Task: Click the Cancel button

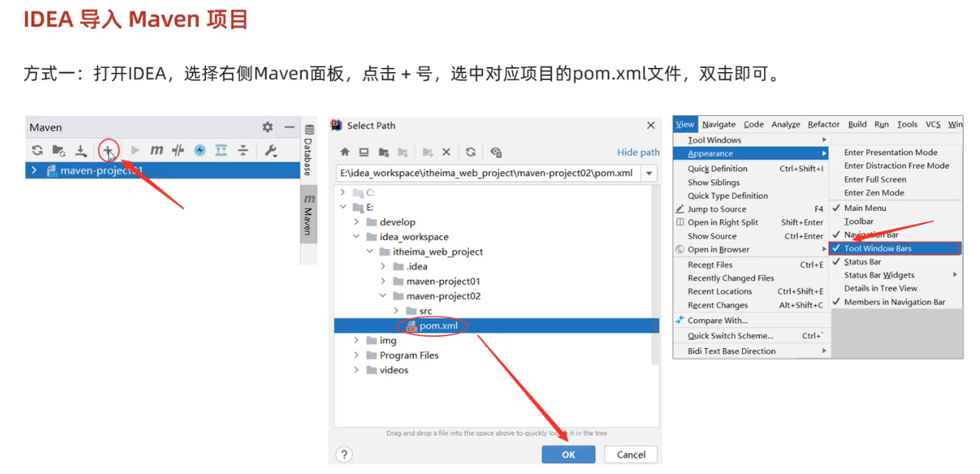Action: click(631, 455)
